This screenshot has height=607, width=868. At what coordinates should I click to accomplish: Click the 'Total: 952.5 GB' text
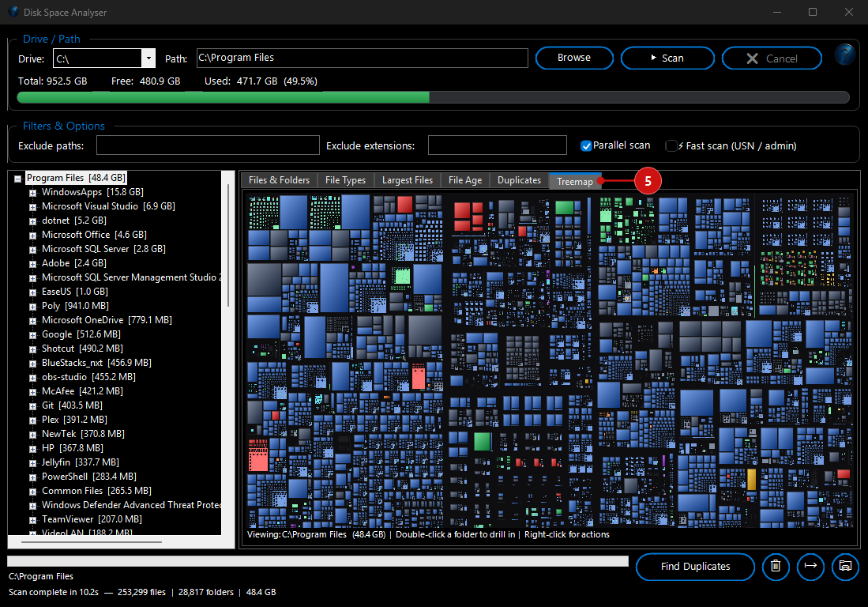point(53,81)
